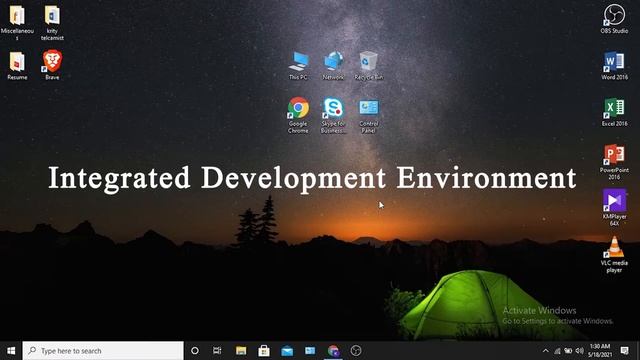This screenshot has width=640, height=360.
Task: Select the Control Panel desktop icon
Action: click(369, 115)
